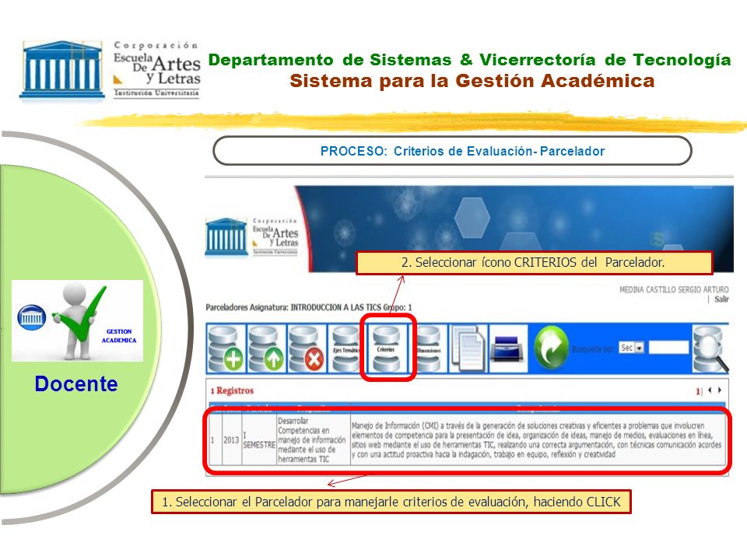Open the Dimensiones database icon
This screenshot has height=560, width=747.
coord(429,348)
